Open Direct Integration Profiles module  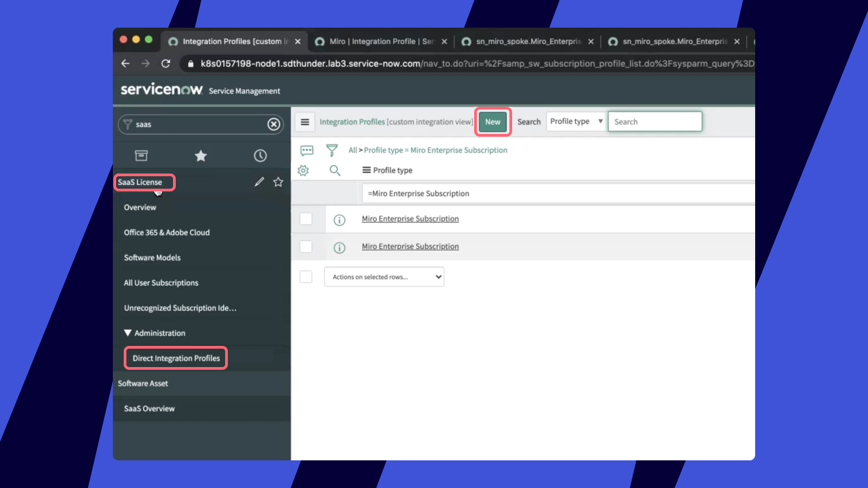(x=176, y=358)
